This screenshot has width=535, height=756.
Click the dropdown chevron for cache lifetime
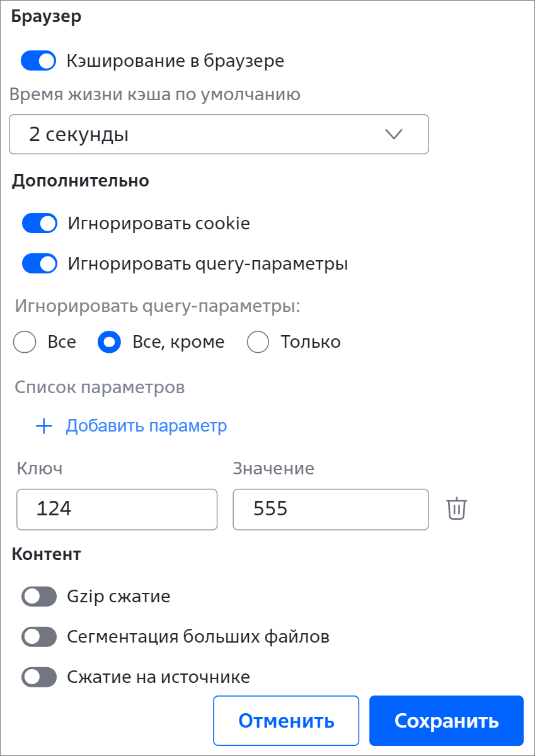pyautogui.click(x=393, y=134)
